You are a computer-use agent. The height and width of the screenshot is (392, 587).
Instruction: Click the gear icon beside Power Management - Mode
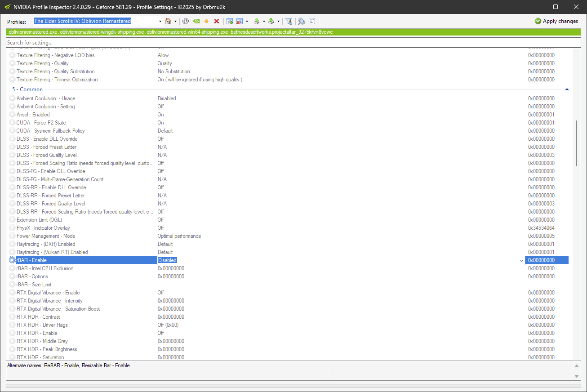point(12,236)
